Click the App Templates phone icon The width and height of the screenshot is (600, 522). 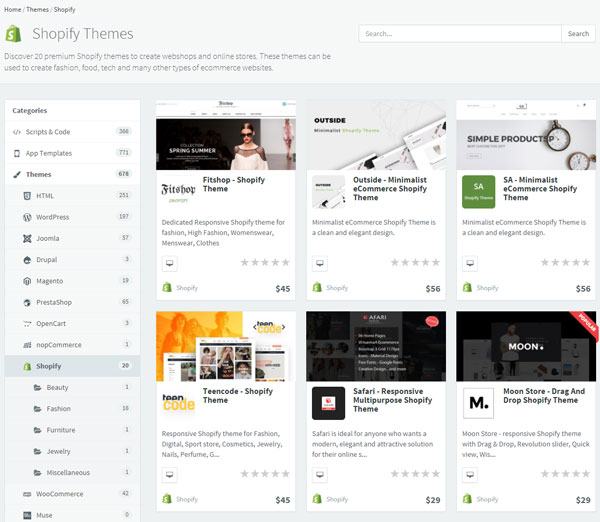(x=17, y=153)
